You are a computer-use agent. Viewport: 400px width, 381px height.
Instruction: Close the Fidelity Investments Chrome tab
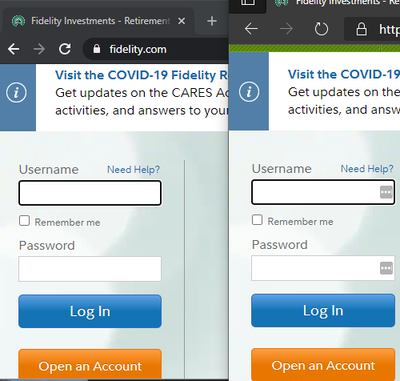pos(181,21)
